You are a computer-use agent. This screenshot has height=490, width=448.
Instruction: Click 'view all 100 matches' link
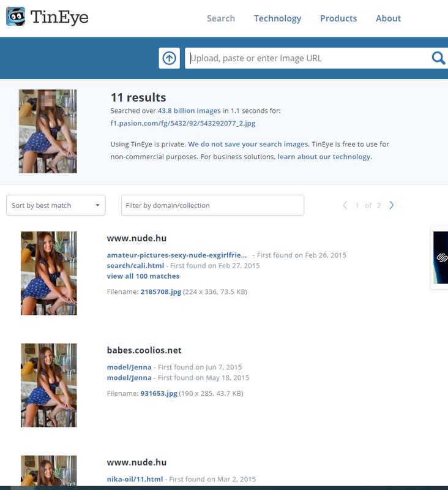point(143,276)
